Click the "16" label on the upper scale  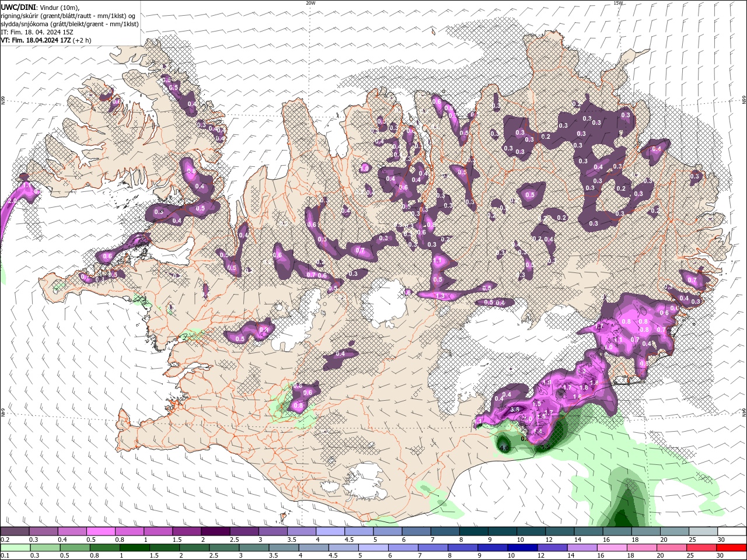[x=606, y=540]
